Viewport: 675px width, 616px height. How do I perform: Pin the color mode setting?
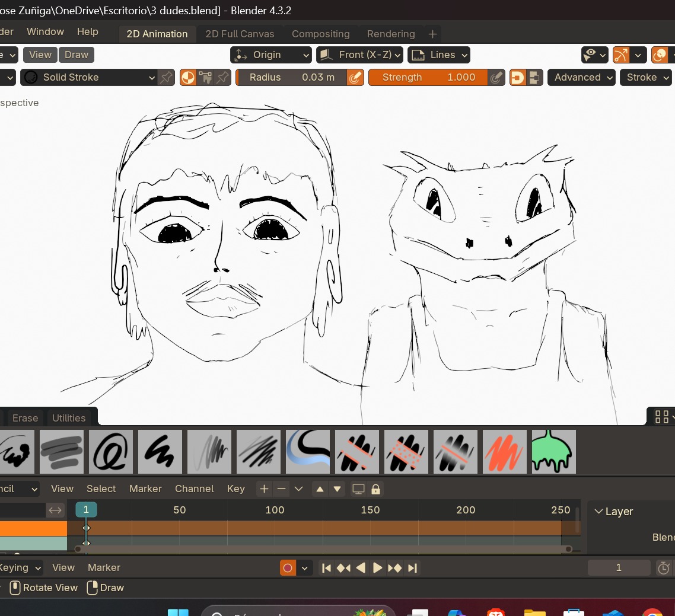222,78
